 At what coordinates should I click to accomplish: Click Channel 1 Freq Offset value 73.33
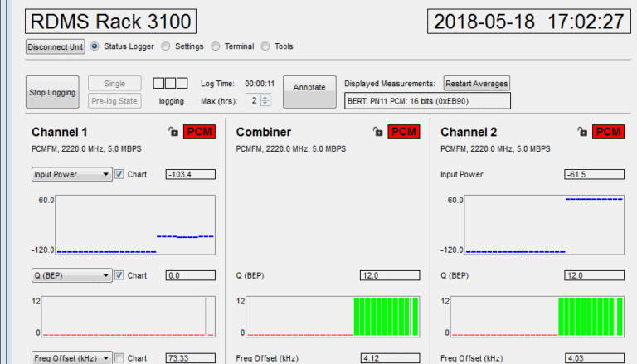pos(191,358)
